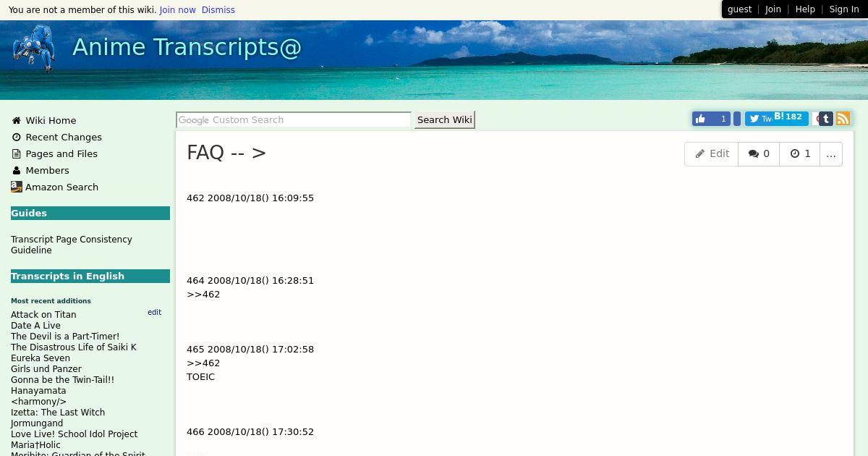Image resolution: width=868 pixels, height=456 pixels.
Task: Click the guest user menu item
Action: (739, 9)
